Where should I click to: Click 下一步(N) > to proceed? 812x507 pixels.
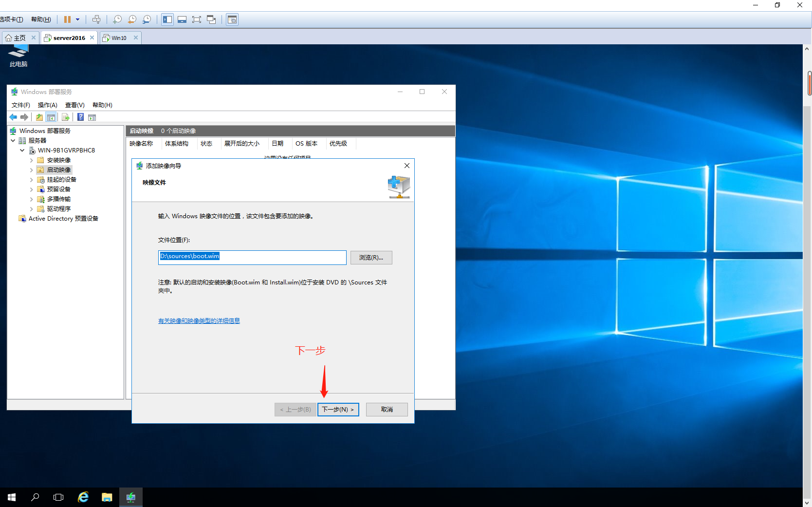coord(338,410)
